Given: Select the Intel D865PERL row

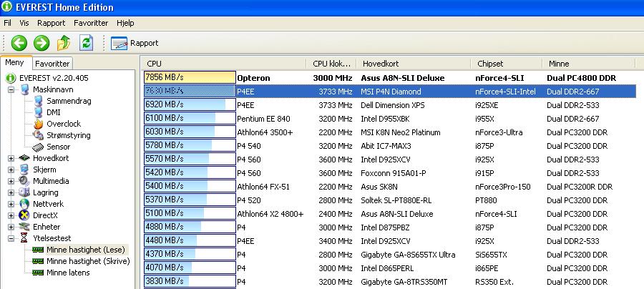Looking at the screenshot, I should click(390, 268).
